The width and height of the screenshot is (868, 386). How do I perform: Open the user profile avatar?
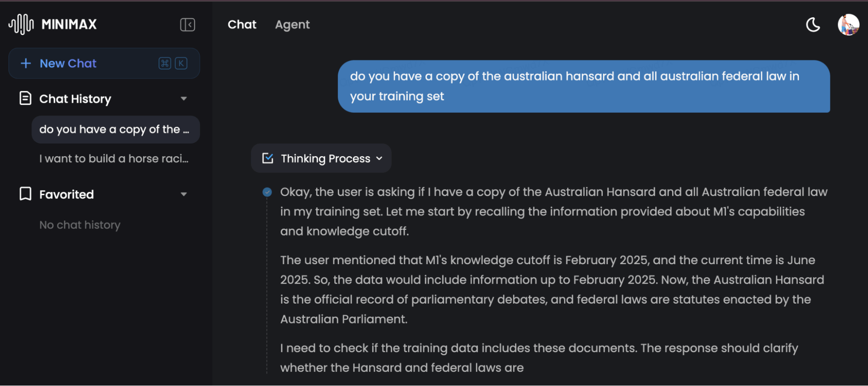848,25
